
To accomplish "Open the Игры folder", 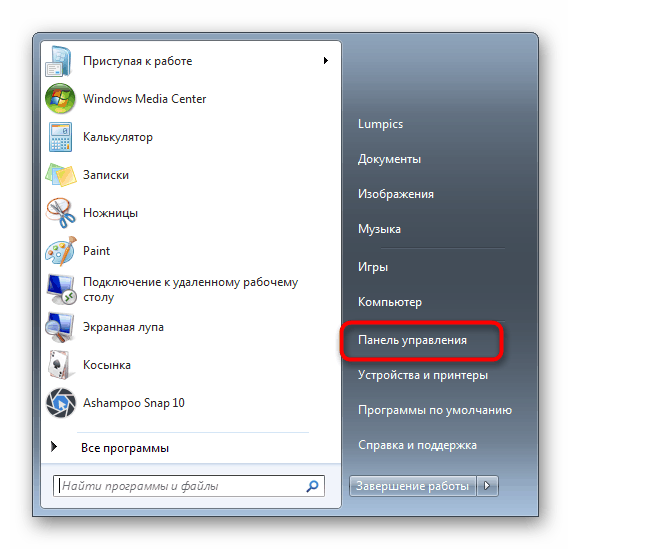I will pos(373,267).
